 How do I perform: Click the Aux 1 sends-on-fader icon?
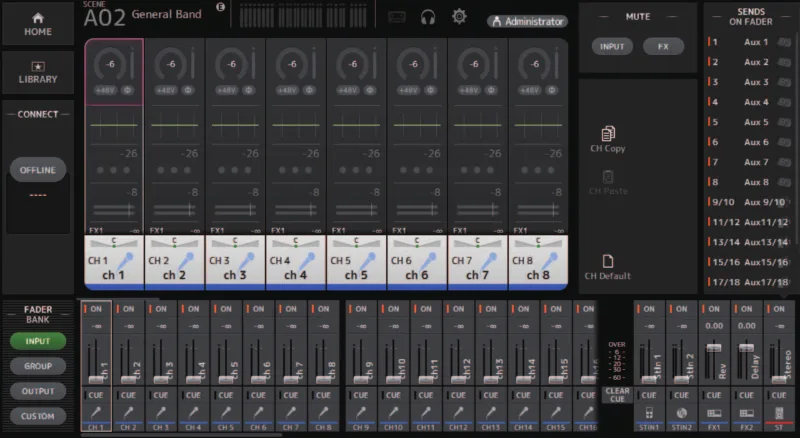click(784, 42)
